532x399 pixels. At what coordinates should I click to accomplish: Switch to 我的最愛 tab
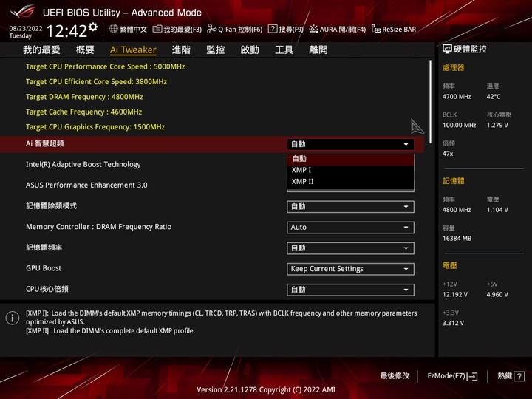click(x=41, y=50)
